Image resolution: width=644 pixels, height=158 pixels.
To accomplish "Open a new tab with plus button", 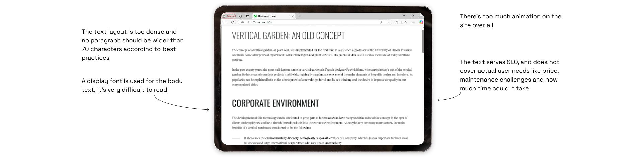I will click(299, 16).
